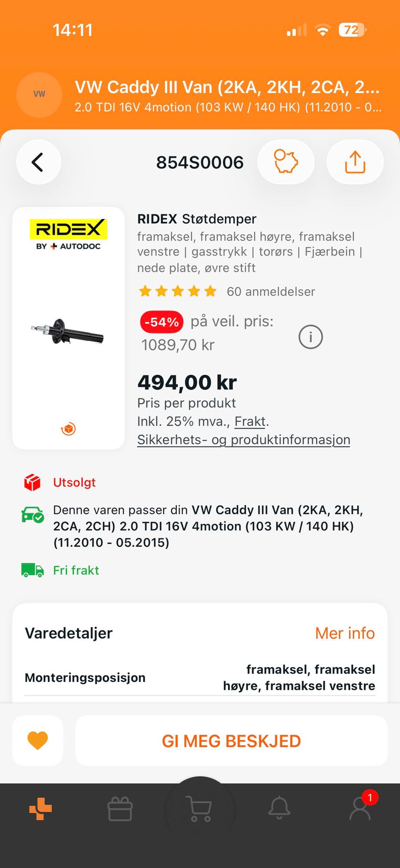This screenshot has height=868, width=400.
Task: Open the 60 anmeldelser reviews
Action: [271, 292]
